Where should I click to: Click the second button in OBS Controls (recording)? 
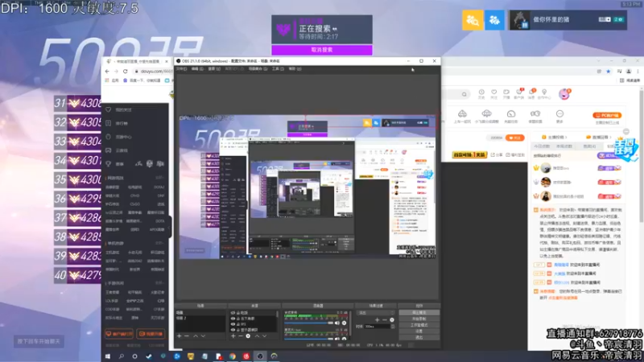click(x=419, y=319)
